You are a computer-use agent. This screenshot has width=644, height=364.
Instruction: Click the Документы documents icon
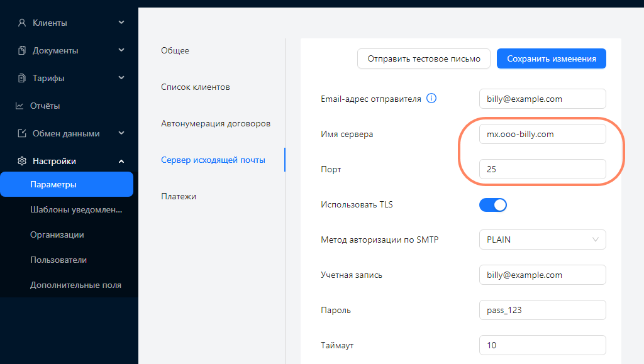(21, 51)
